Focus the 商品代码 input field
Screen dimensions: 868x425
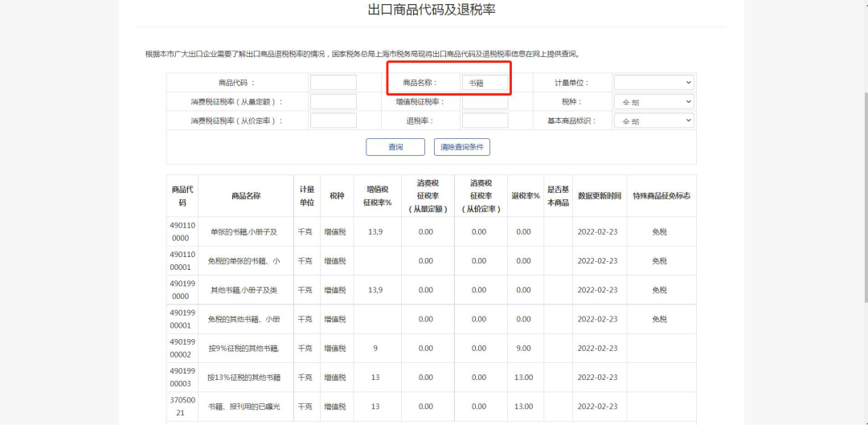[334, 83]
